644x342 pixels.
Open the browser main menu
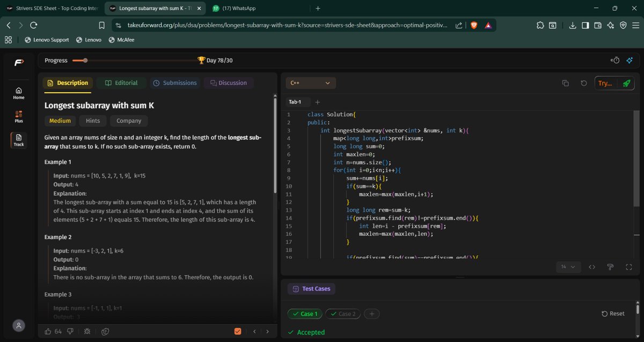point(635,25)
